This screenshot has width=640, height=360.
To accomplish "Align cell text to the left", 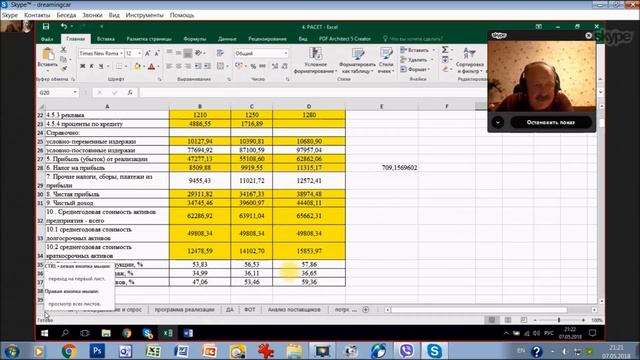I will tap(169, 66).
